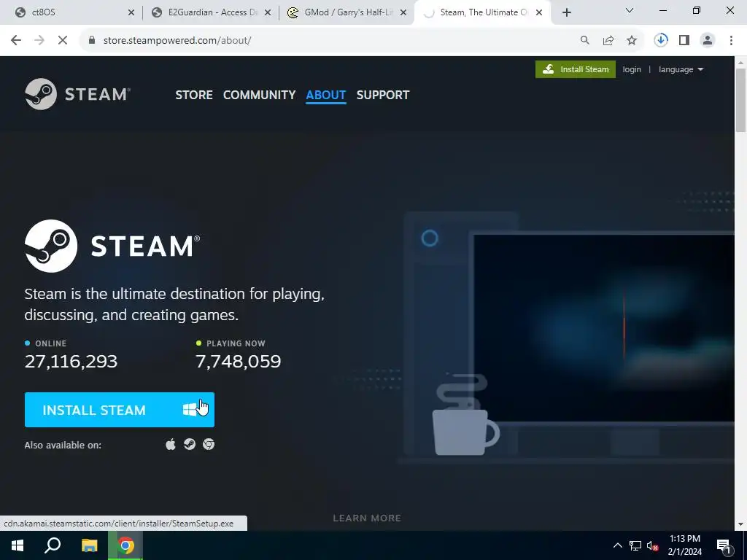Click the Chrome OS icon under Also available on
This screenshot has height=560, width=747.
click(209, 444)
